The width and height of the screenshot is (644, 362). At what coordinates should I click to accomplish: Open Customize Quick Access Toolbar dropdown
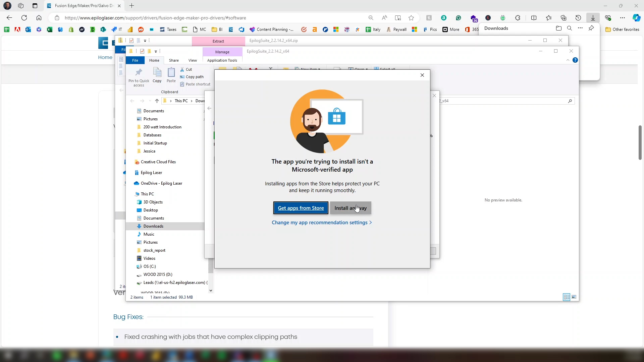156,51
